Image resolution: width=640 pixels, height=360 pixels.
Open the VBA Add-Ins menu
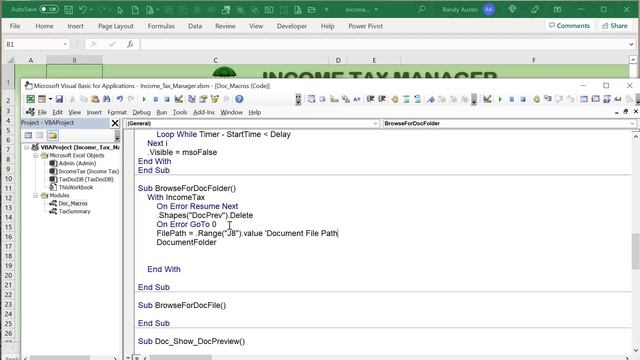(x=204, y=112)
